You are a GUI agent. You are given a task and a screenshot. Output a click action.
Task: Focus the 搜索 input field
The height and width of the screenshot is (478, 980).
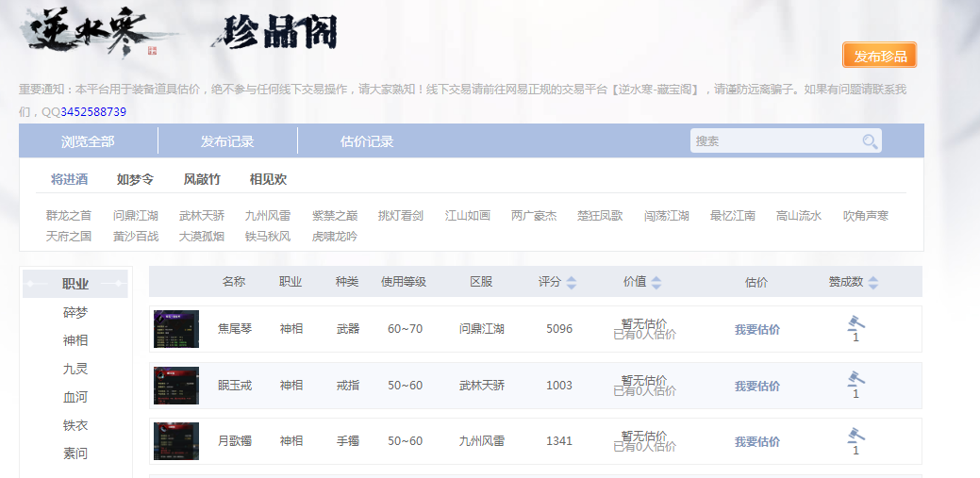click(x=773, y=141)
